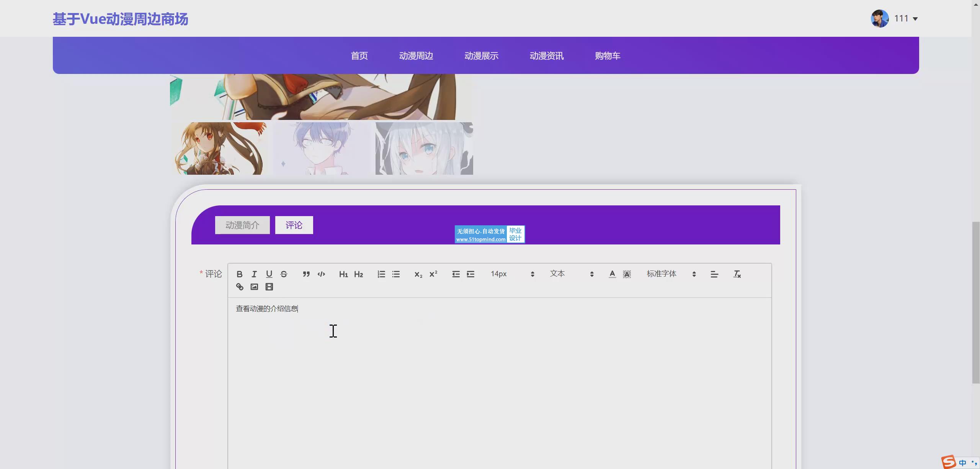Increase the indent level
Viewport: 980px width, 469px height.
(x=470, y=274)
